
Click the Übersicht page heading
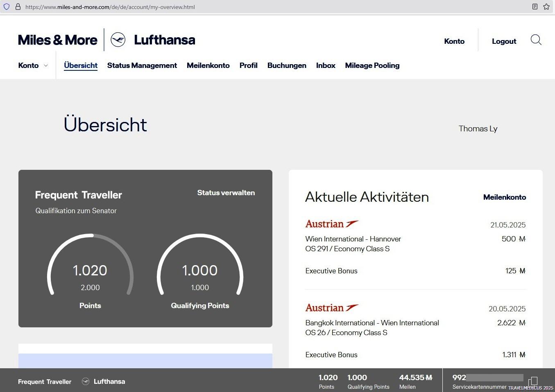pyautogui.click(x=105, y=124)
